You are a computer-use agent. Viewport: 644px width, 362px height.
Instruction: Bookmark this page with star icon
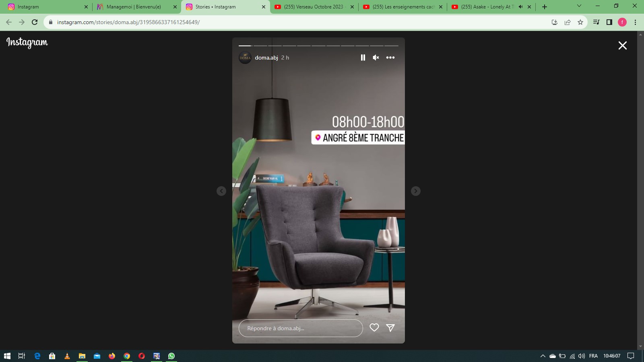pos(580,22)
